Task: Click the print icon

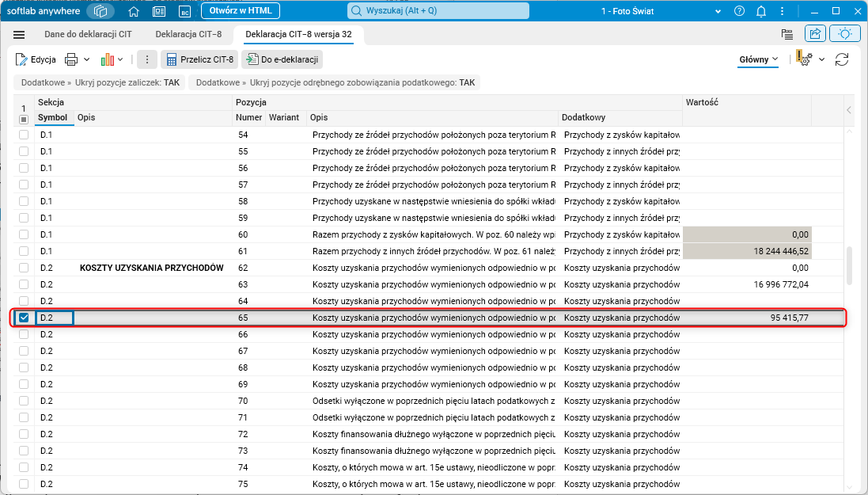Action: click(x=71, y=59)
